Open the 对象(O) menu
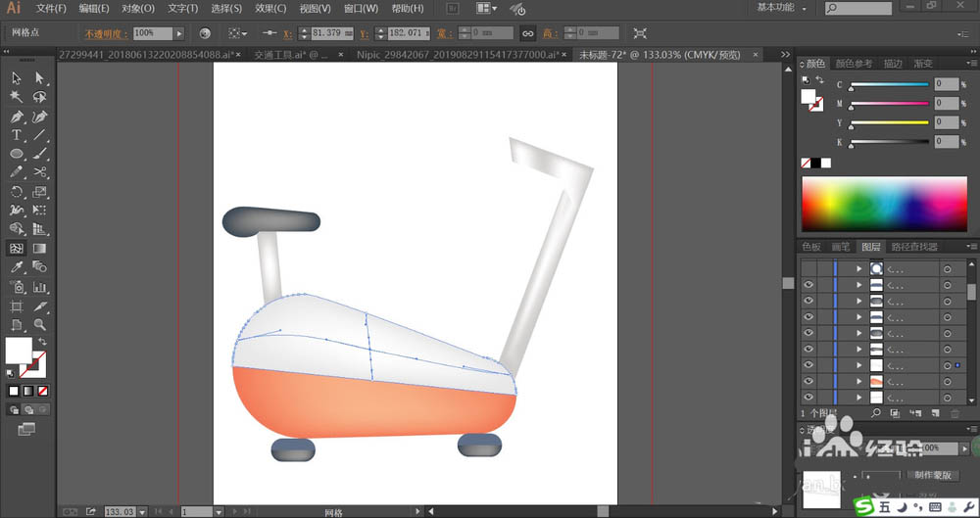Viewport: 980px width, 518px height. [x=137, y=9]
